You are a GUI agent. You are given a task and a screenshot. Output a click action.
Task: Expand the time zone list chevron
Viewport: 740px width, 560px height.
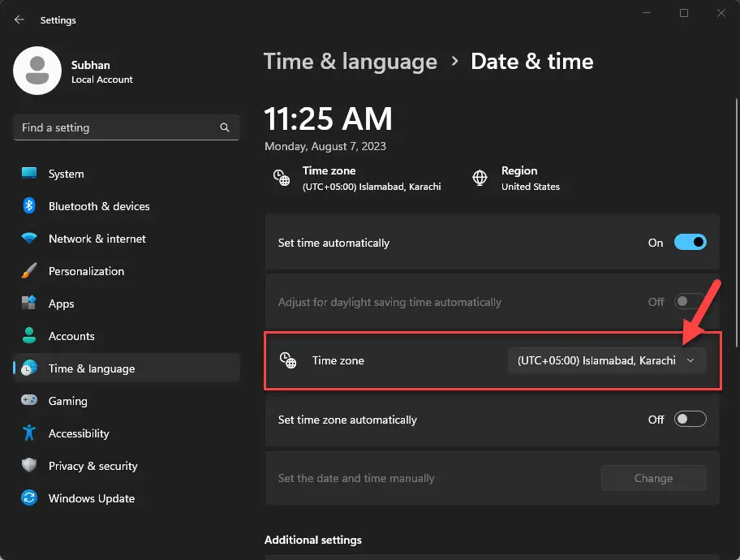point(691,360)
